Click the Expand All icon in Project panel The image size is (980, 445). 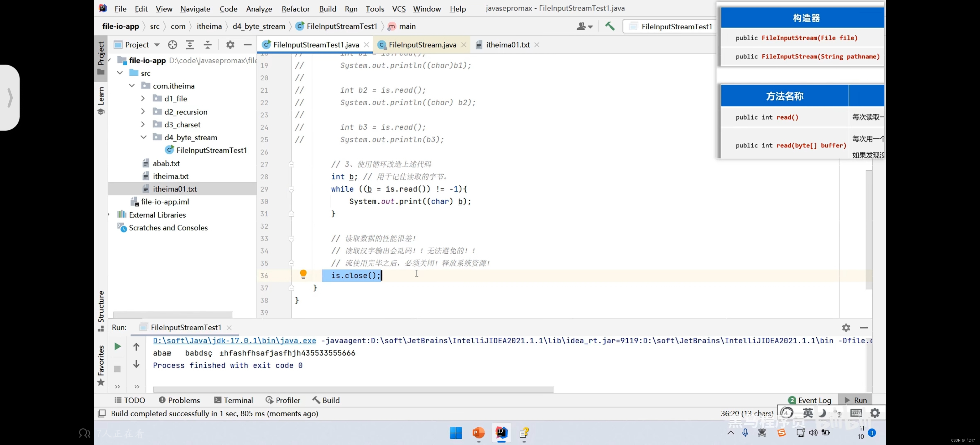pos(190,45)
